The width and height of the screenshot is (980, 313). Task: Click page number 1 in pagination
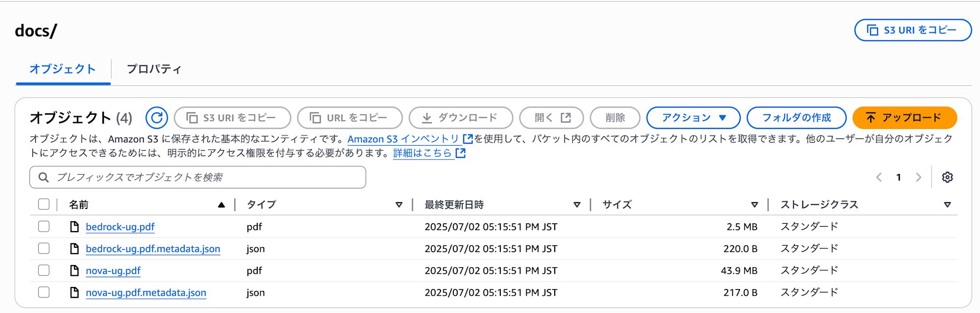pos(899,177)
